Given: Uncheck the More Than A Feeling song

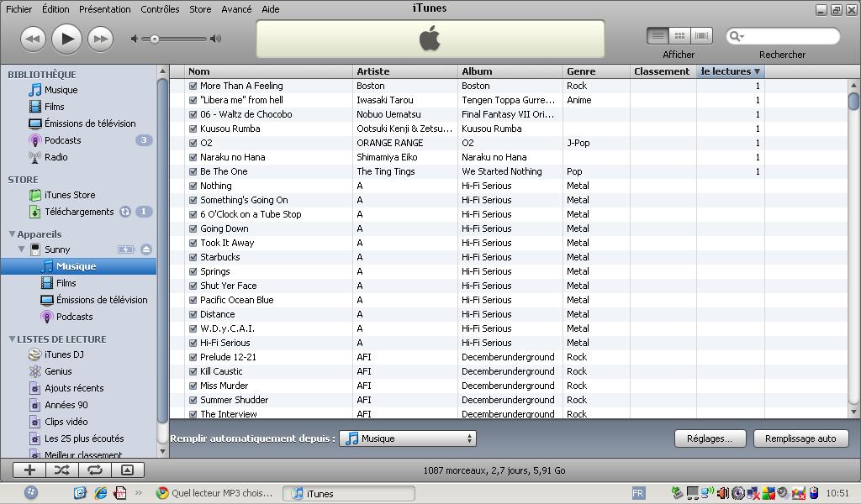Looking at the screenshot, I should click(x=193, y=86).
